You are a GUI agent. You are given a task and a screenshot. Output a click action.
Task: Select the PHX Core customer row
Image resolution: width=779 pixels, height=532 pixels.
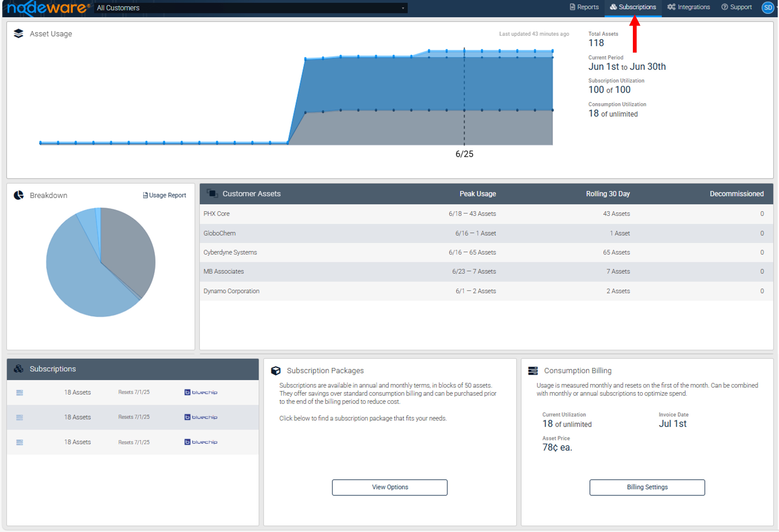[x=486, y=214]
